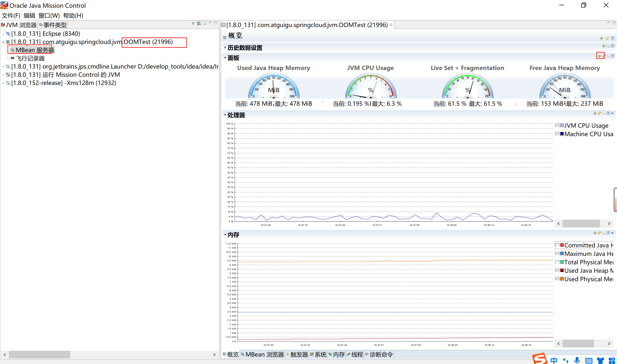Click new folder icon in JVM browser toolbar
This screenshot has width=617, height=364.
click(x=204, y=23)
